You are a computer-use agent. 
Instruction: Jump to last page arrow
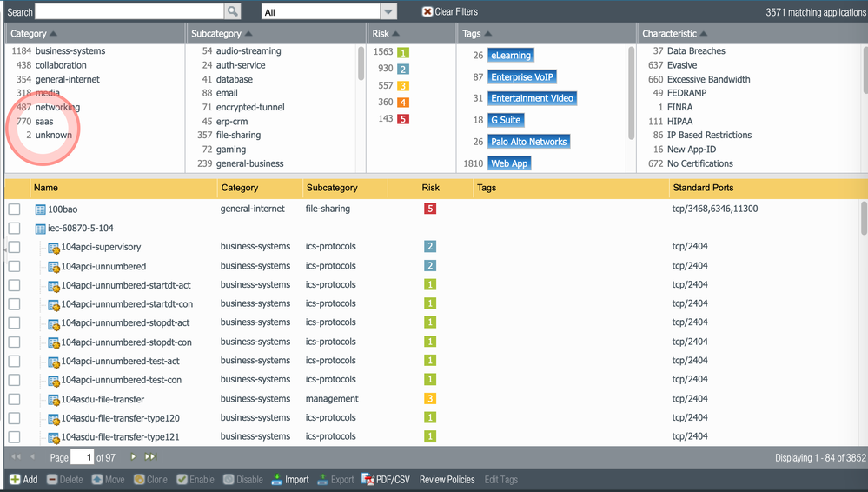pos(150,457)
